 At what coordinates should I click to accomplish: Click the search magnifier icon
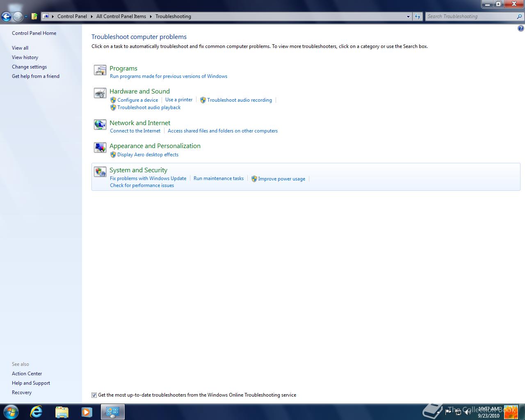(520, 16)
